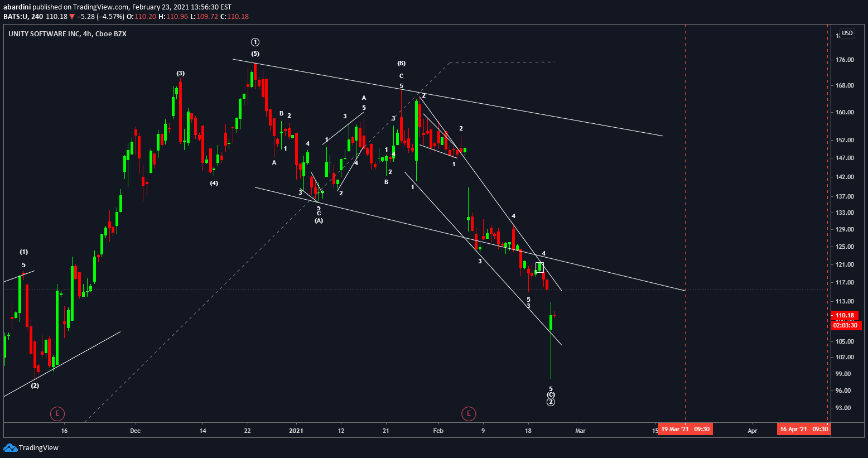868x458 pixels.
Task: Click the 133.00 price axis label
Action: [845, 213]
